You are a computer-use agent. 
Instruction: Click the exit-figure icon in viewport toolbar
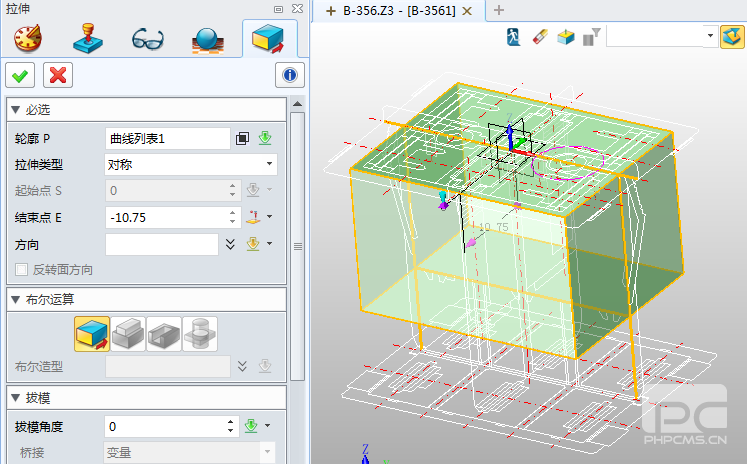point(513,37)
